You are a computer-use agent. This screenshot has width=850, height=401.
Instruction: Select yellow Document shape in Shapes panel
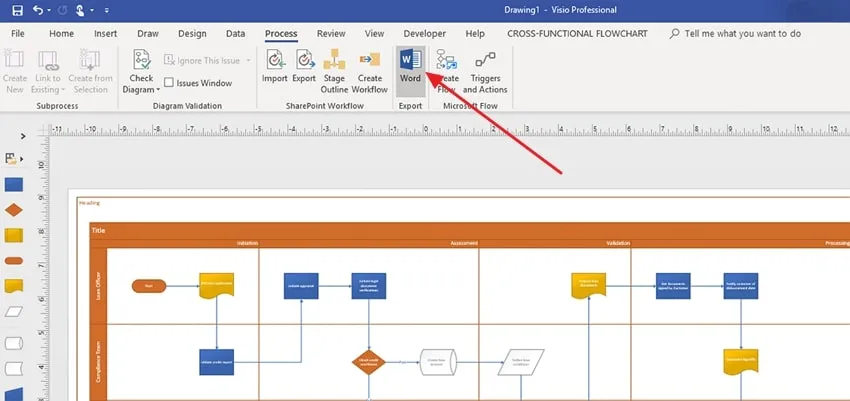coord(14,286)
